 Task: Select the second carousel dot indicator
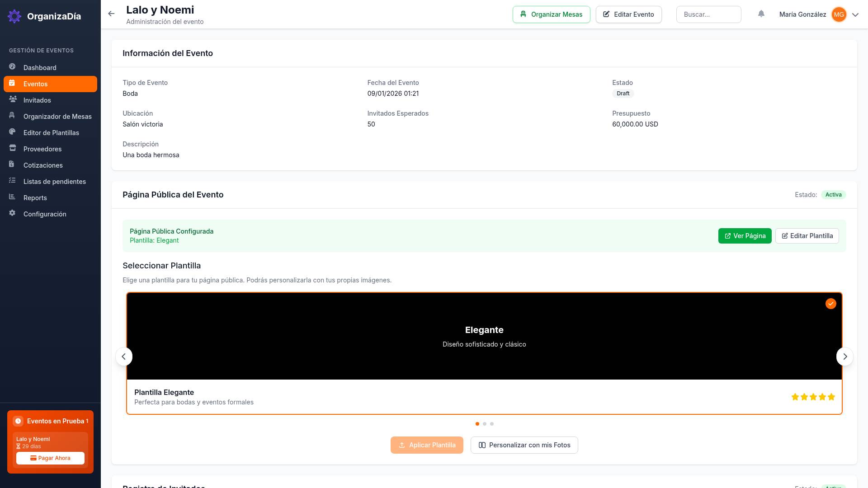click(x=485, y=424)
